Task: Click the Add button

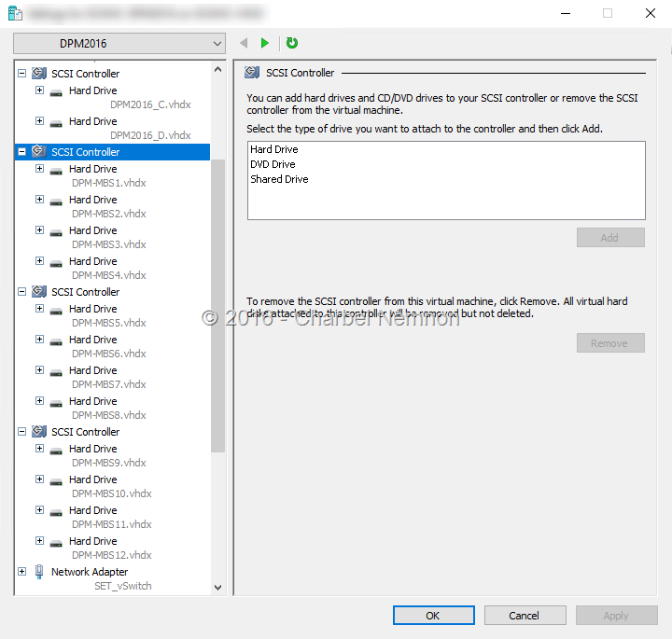Action: click(x=610, y=237)
